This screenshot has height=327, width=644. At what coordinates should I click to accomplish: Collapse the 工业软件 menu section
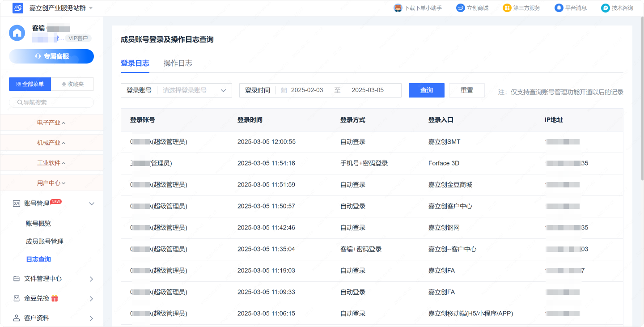(x=51, y=163)
